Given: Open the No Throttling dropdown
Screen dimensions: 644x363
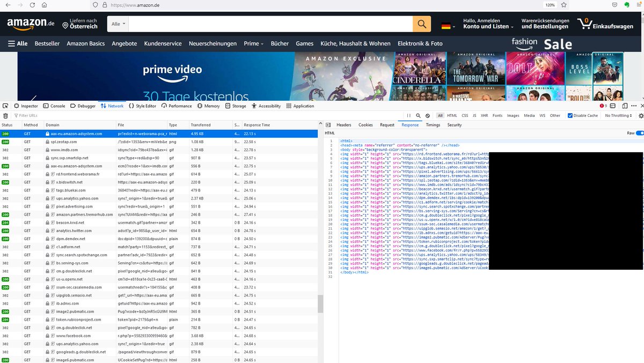Looking at the screenshot, I should point(619,115).
